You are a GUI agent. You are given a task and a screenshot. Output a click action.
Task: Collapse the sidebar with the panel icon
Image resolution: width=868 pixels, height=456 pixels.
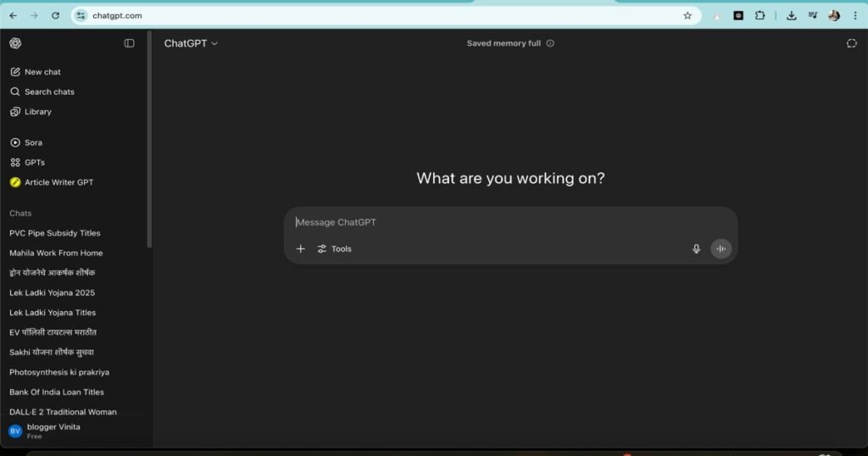pos(130,43)
